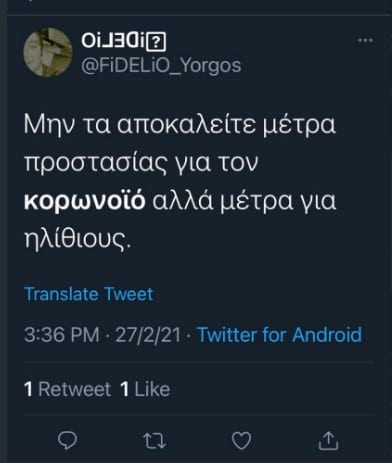Click tweet line starting with Μην τα αποκαλείτε
The width and height of the screenshot is (392, 463).
coord(180,125)
